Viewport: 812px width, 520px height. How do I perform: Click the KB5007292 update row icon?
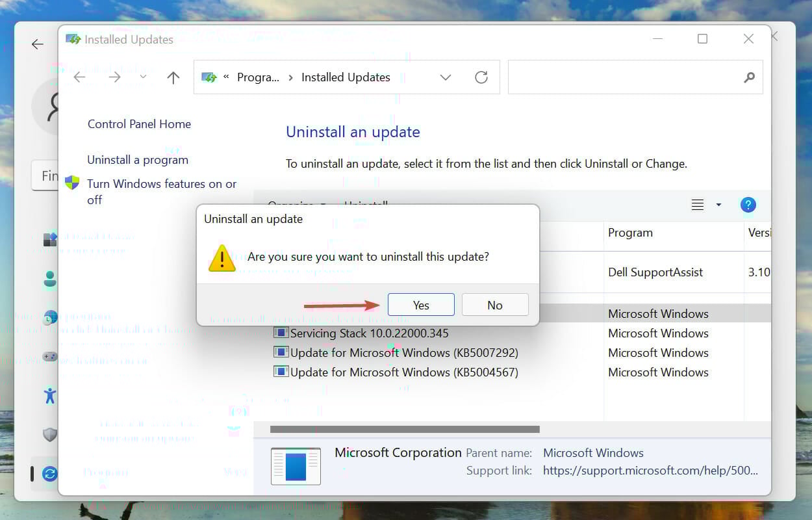[x=281, y=352]
